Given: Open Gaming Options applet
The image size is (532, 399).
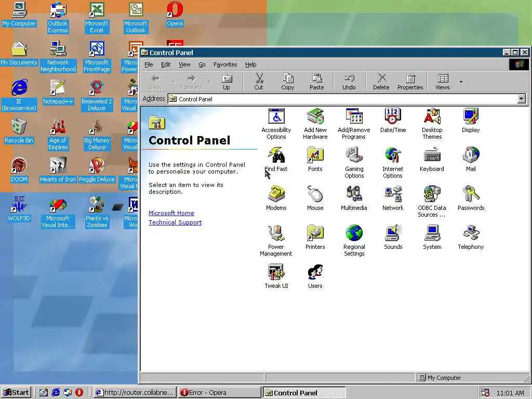Looking at the screenshot, I should (354, 163).
